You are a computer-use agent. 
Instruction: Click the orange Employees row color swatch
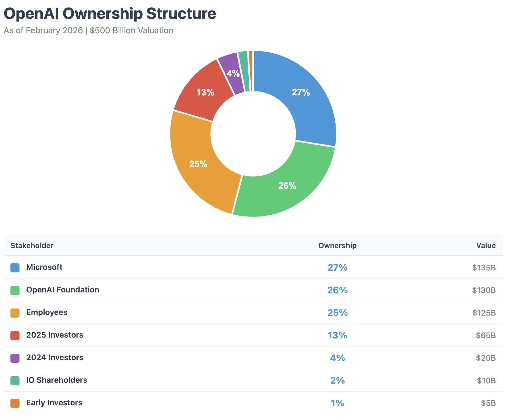pos(15,313)
